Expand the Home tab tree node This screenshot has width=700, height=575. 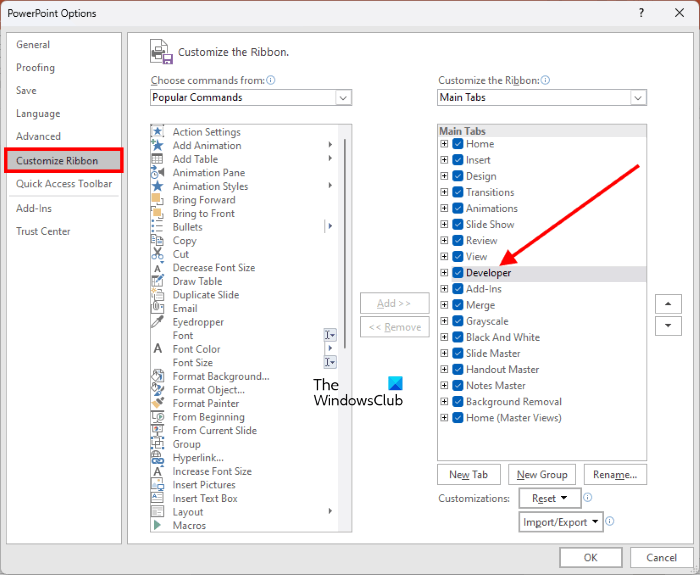[444, 144]
